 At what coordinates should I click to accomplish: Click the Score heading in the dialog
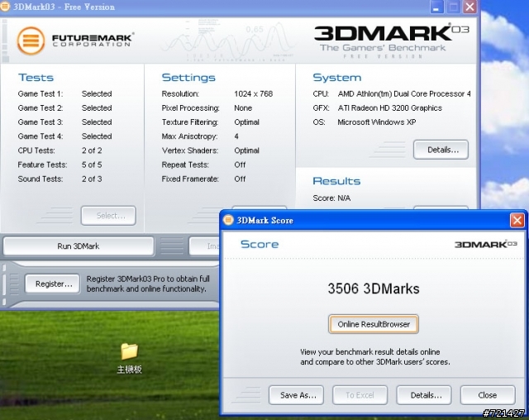click(x=260, y=244)
